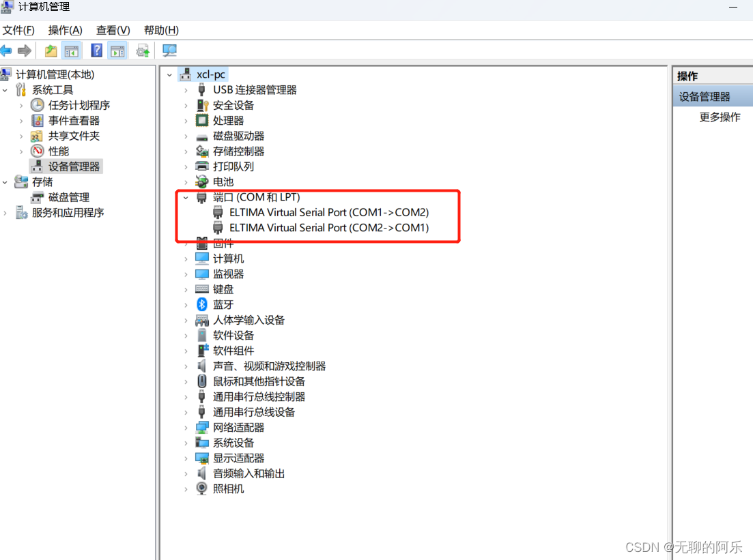
Task: Collapse the 端口 (COM 和 LPT) node
Action: tap(186, 197)
